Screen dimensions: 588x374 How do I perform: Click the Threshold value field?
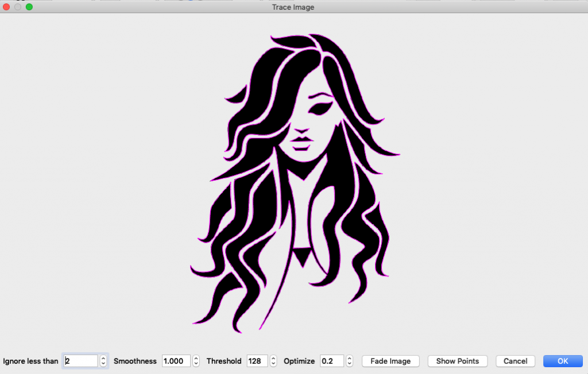pyautogui.click(x=257, y=361)
